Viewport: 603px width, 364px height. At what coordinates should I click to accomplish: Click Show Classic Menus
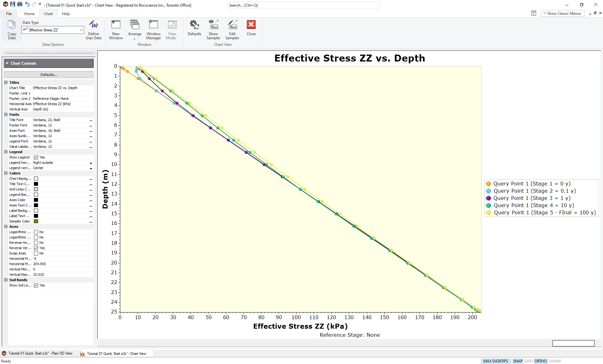tap(562, 13)
